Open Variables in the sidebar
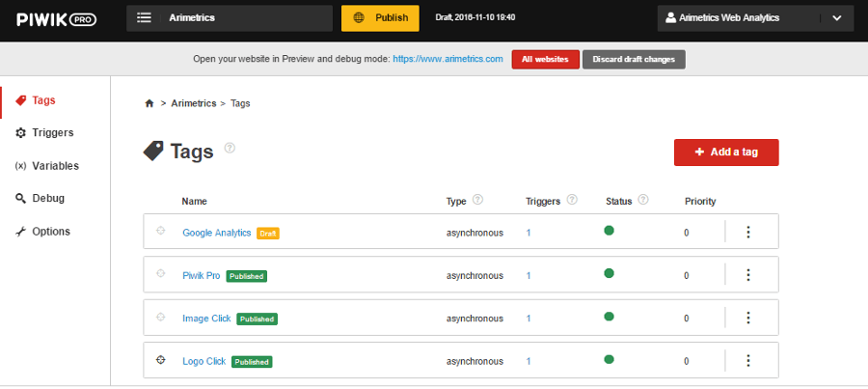Screen dimensions: 868x389 coord(55,166)
